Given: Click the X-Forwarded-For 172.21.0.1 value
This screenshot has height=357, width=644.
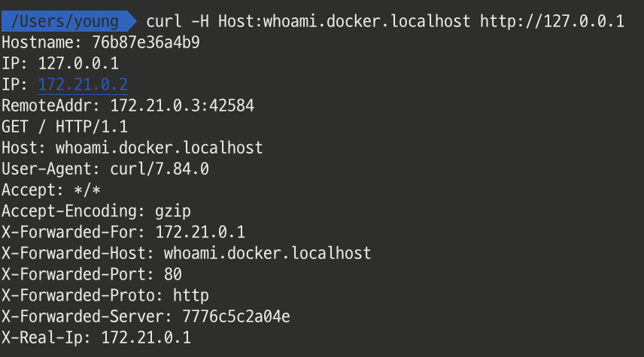Looking at the screenshot, I should click(x=199, y=232).
